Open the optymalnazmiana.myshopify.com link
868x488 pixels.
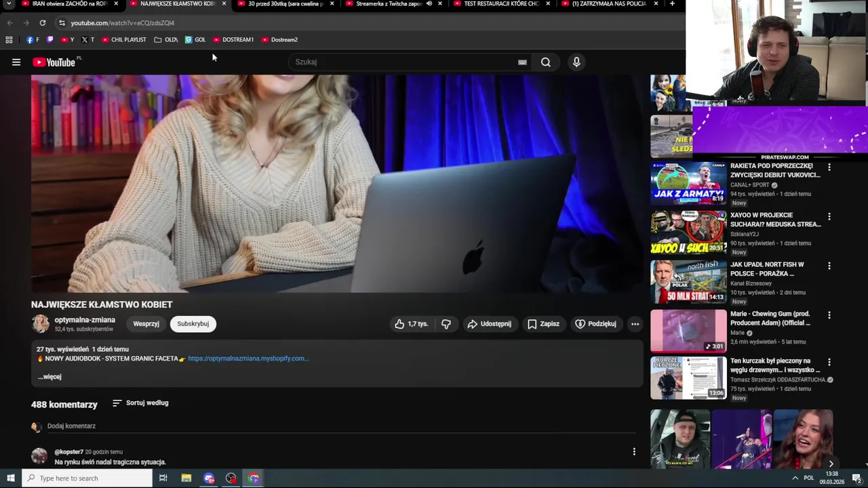pos(248,359)
